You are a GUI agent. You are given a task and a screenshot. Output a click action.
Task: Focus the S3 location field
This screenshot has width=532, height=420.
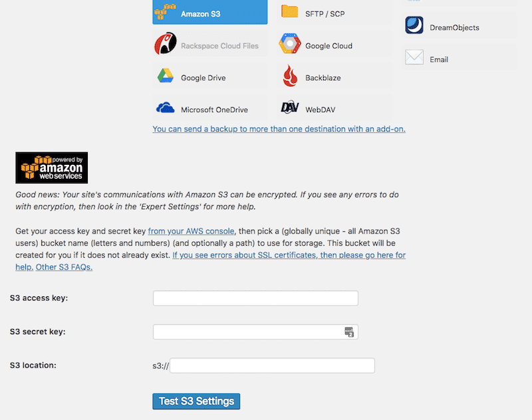coord(272,366)
